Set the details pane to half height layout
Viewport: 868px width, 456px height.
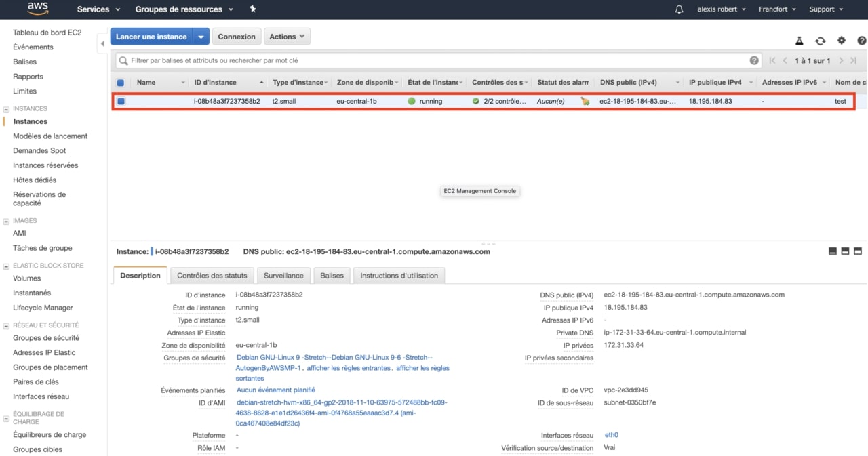(x=845, y=251)
